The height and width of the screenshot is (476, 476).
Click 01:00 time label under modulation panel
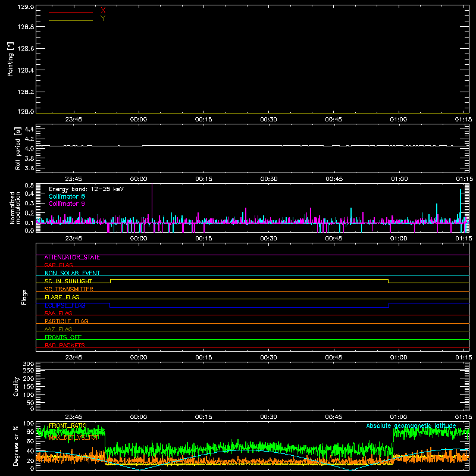(x=399, y=239)
